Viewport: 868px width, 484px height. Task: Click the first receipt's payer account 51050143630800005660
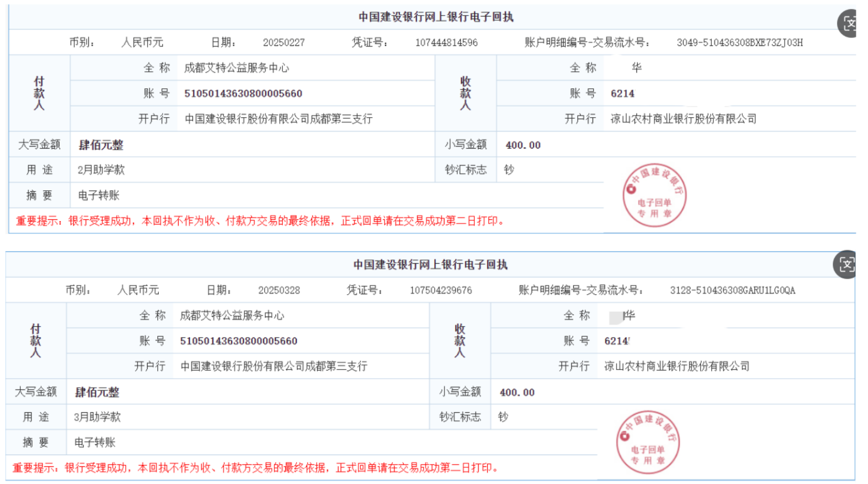point(243,94)
